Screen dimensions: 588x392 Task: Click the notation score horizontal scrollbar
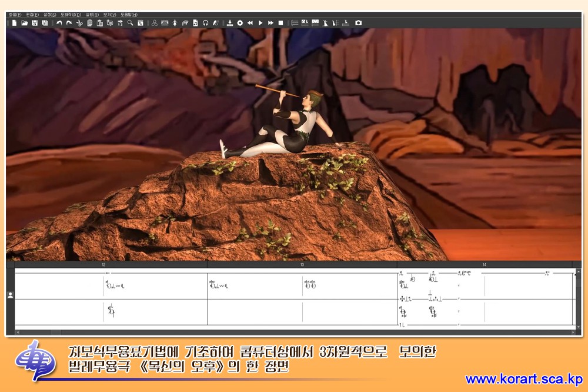(295, 333)
